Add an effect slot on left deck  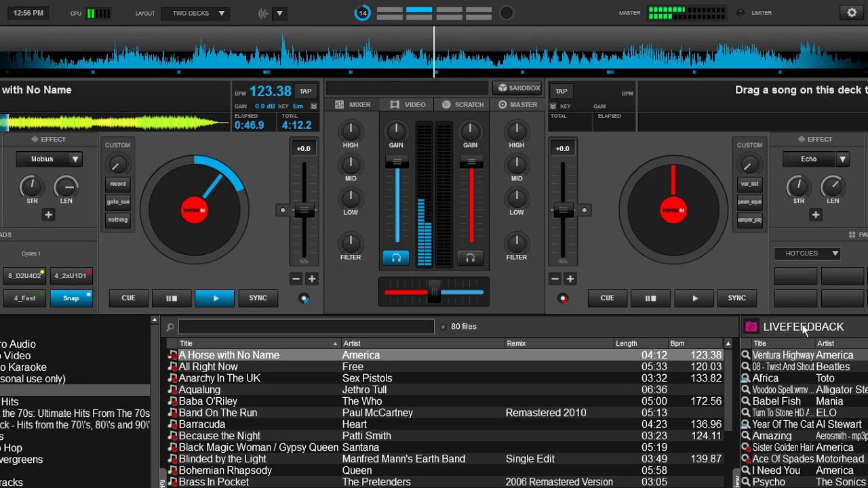pyautogui.click(x=48, y=215)
